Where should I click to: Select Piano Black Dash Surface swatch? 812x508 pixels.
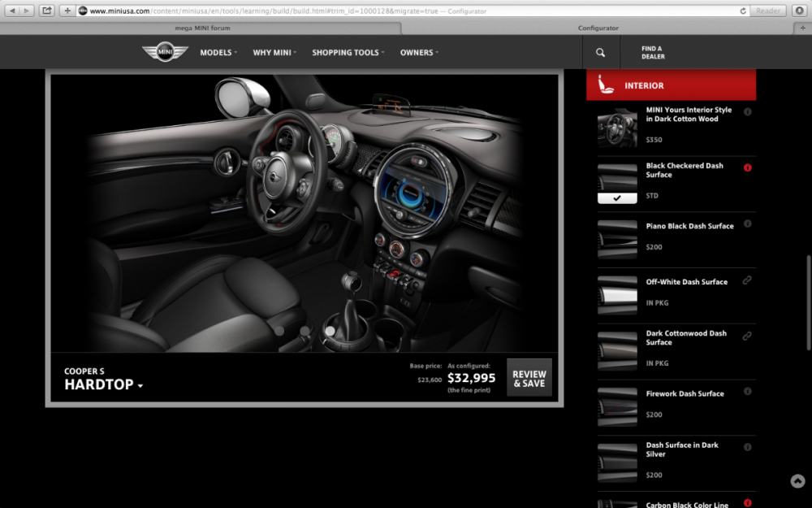[617, 240]
